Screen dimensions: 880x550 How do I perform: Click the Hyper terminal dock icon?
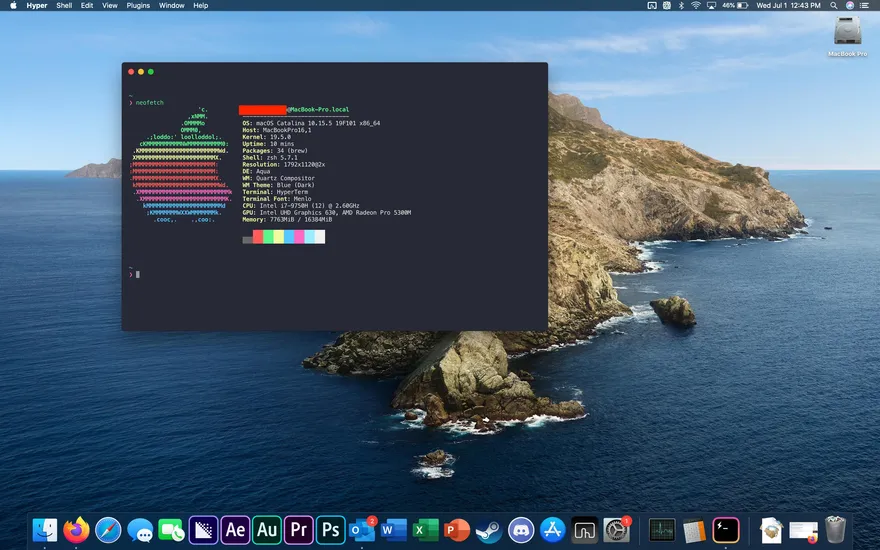tap(726, 530)
